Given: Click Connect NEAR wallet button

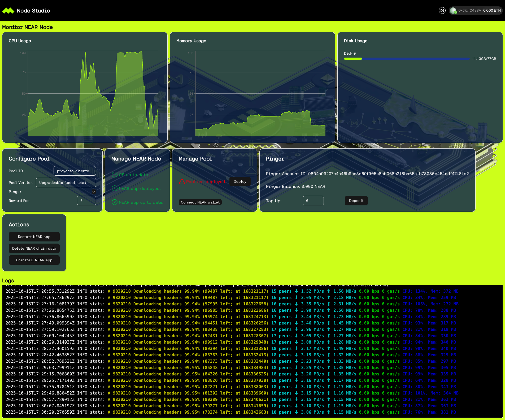Looking at the screenshot, I should point(200,202).
